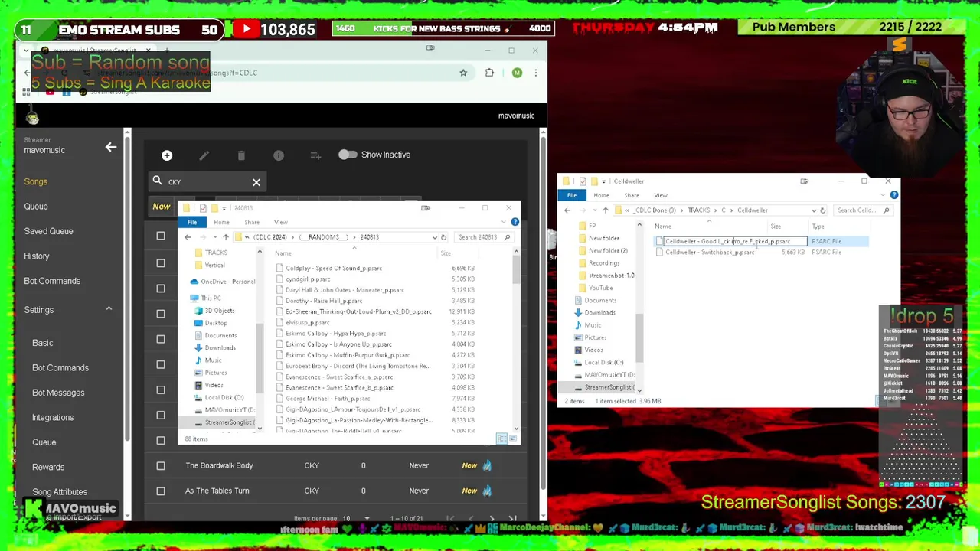Image resolution: width=980 pixels, height=551 pixels.
Task: Open Help icon in Celldweller Explorer window
Action: click(x=893, y=195)
